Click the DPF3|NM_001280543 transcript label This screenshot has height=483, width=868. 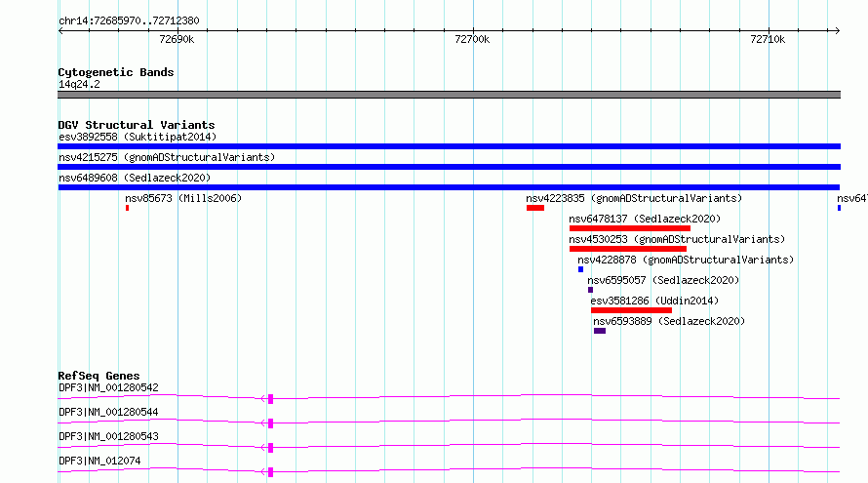[x=108, y=436]
